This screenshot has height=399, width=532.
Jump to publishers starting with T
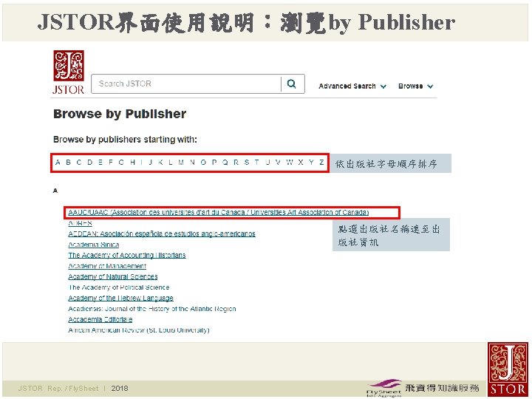257,163
